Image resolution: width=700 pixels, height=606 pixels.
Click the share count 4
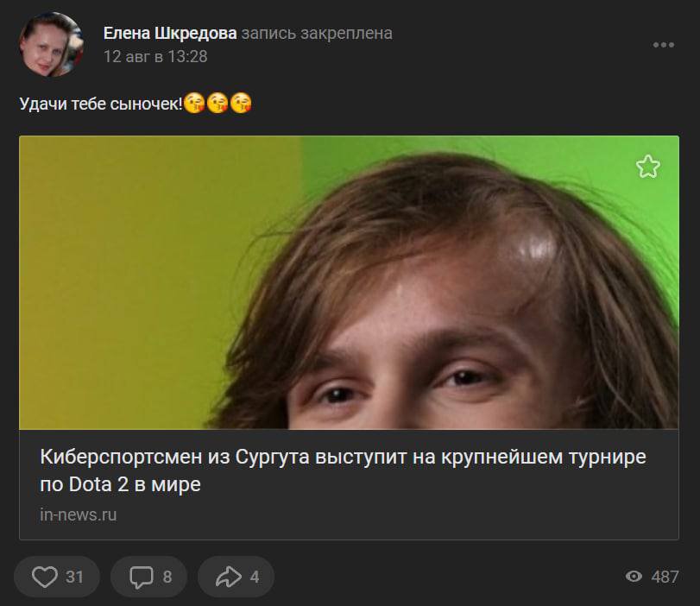(255, 577)
